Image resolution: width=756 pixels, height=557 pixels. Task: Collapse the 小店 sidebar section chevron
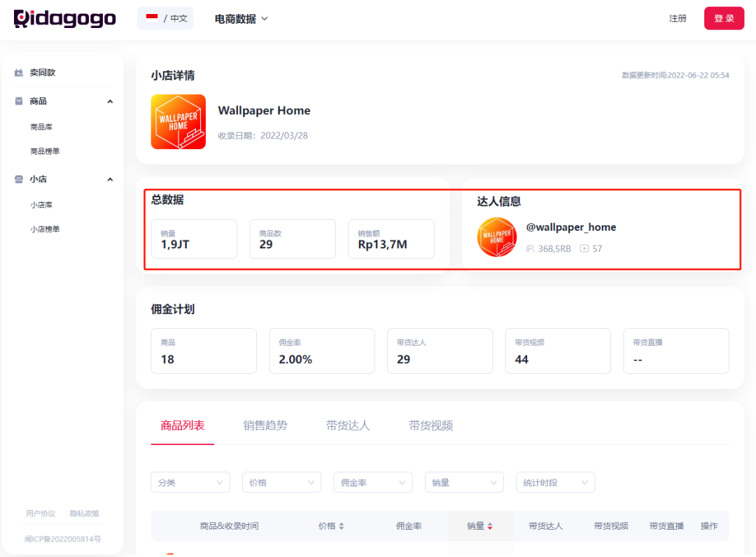coord(110,180)
